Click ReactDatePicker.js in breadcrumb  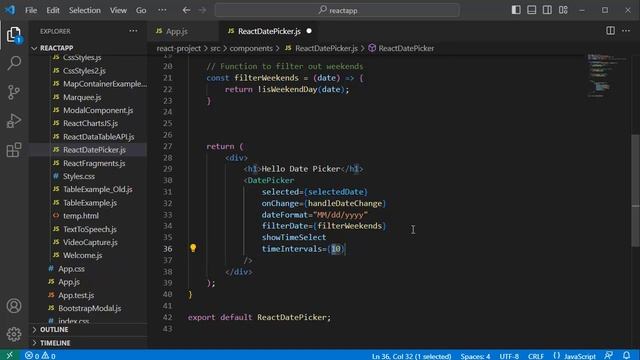pos(326,48)
